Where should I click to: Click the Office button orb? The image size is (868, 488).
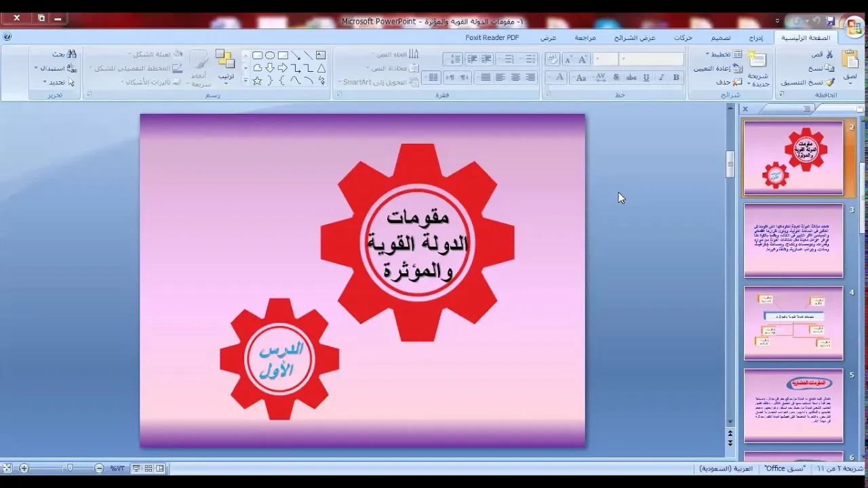(x=854, y=26)
